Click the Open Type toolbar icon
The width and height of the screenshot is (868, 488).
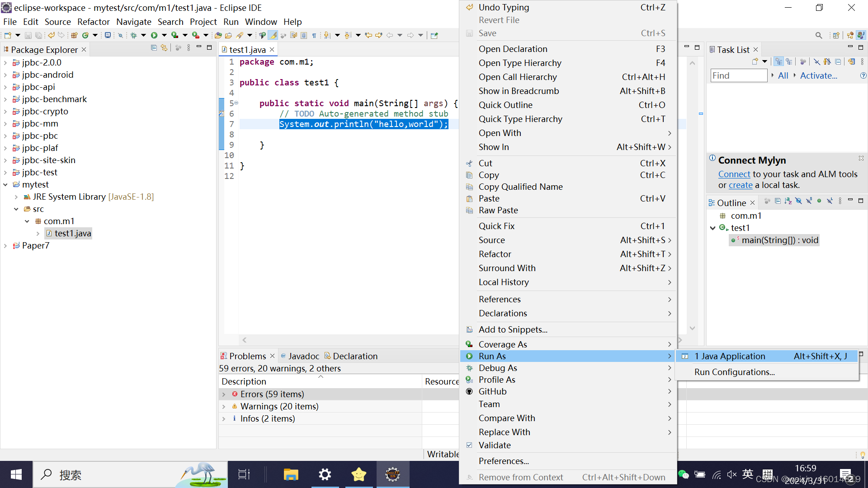click(x=218, y=35)
